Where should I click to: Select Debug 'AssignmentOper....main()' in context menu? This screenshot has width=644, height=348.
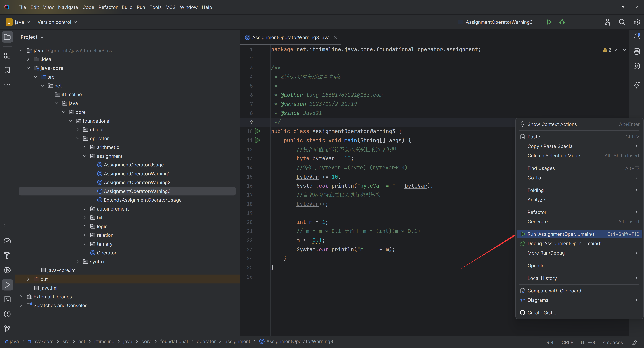coord(579,243)
